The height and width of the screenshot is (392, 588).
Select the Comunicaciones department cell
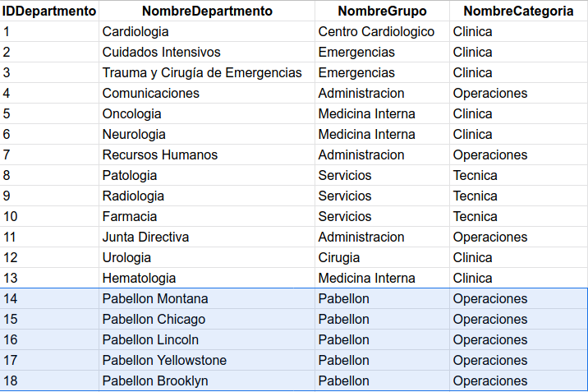pyautogui.click(x=207, y=94)
